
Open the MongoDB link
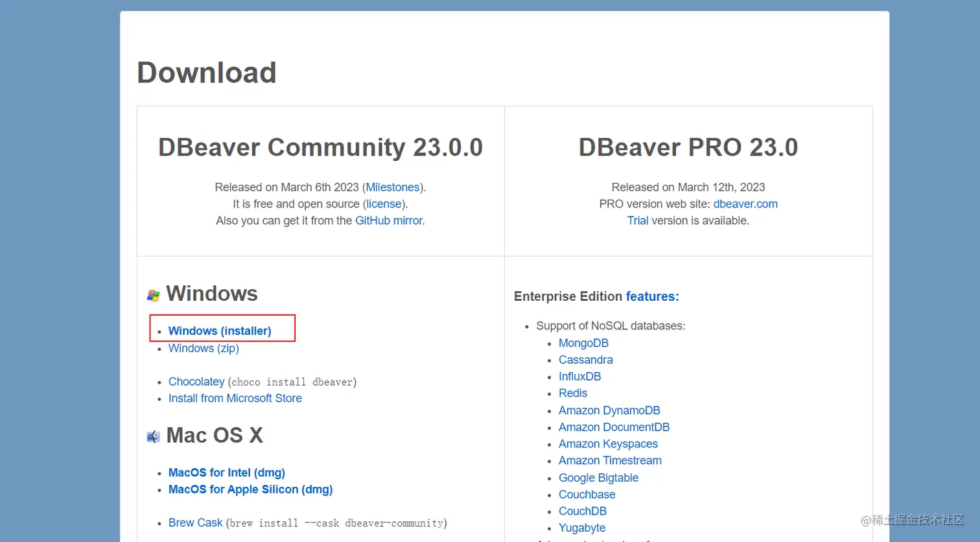tap(583, 343)
